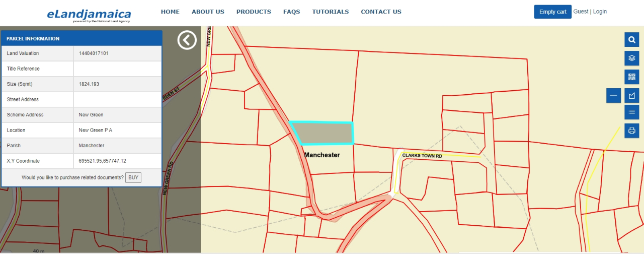View the TUTORIALS section
The width and height of the screenshot is (644, 254).
pyautogui.click(x=330, y=12)
